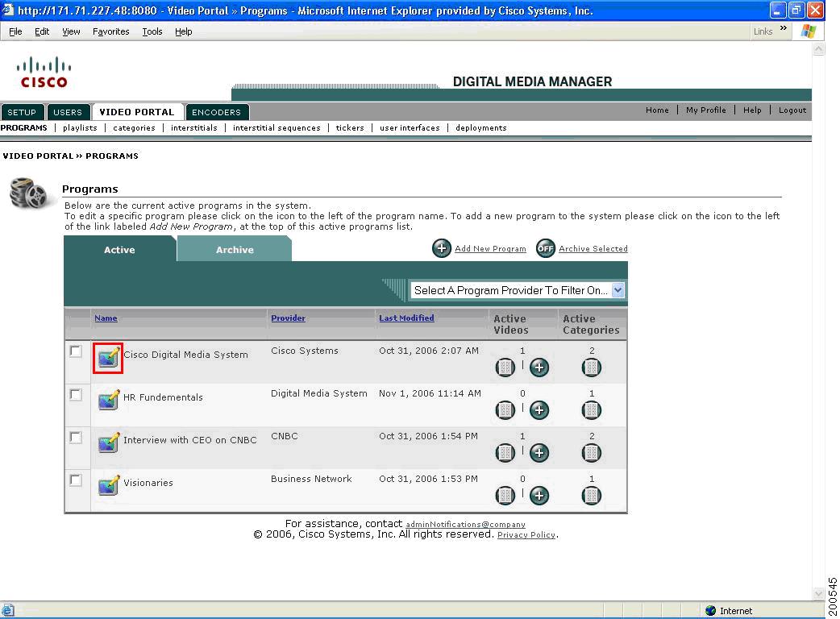This screenshot has width=840, height=619.
Task: Click the Archive Selected link
Action: coord(593,248)
